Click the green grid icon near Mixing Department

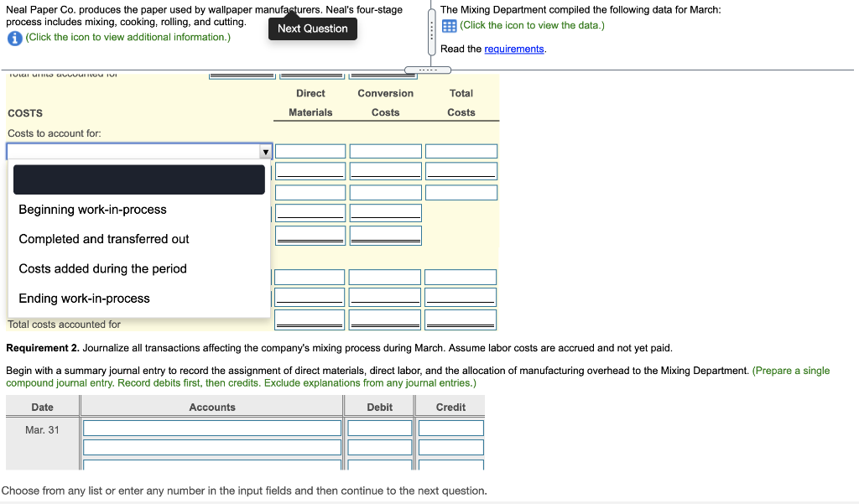(448, 25)
